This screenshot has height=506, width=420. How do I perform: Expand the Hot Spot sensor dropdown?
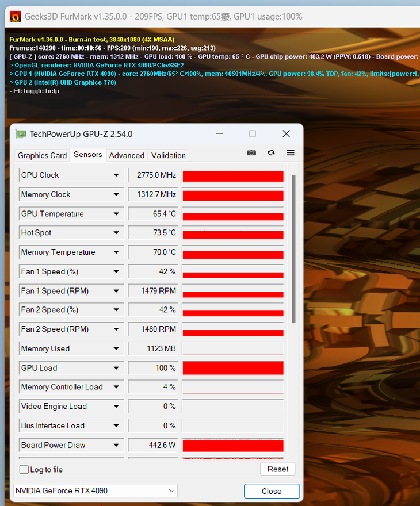point(117,233)
